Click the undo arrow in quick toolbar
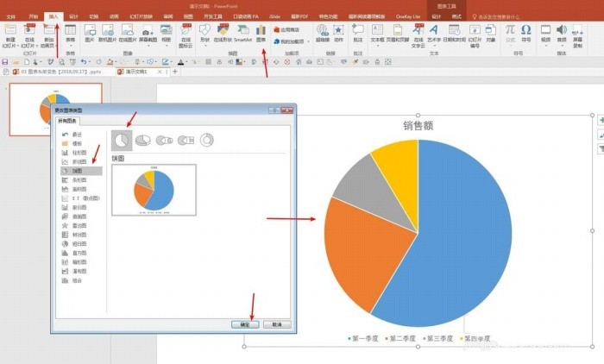The image size is (604, 364). coord(83,61)
